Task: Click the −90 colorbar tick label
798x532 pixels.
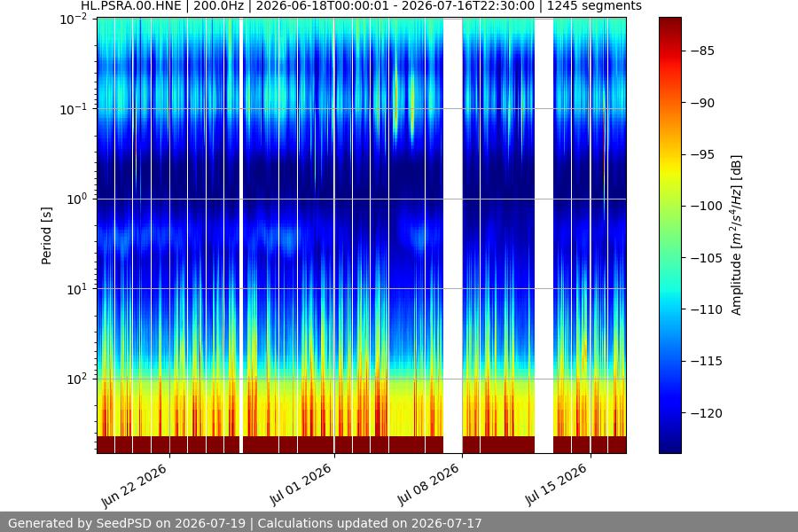Action: (702, 103)
